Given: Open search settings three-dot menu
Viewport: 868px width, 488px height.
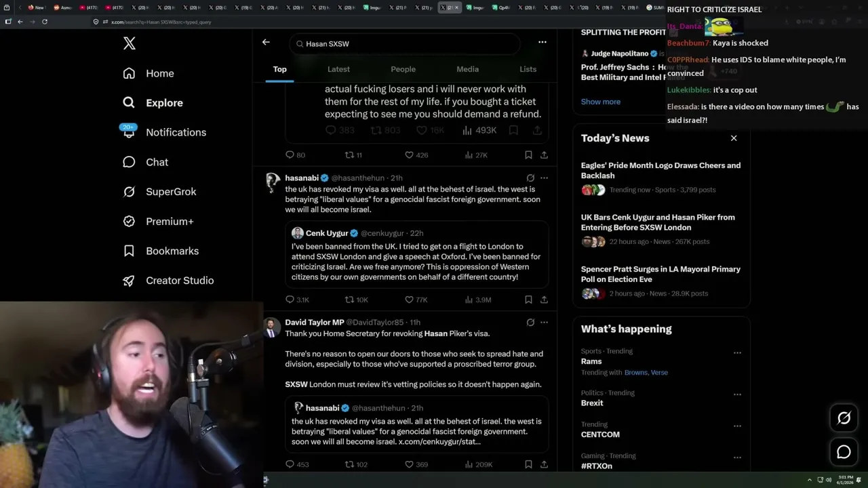Looking at the screenshot, I should [542, 42].
